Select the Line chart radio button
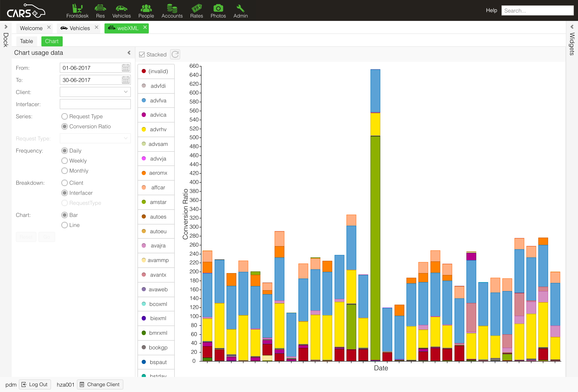Image resolution: width=578 pixels, height=392 pixels. tap(64, 225)
